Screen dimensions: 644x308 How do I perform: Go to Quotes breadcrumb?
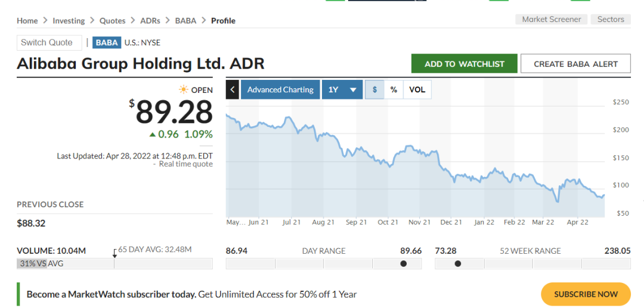113,20
